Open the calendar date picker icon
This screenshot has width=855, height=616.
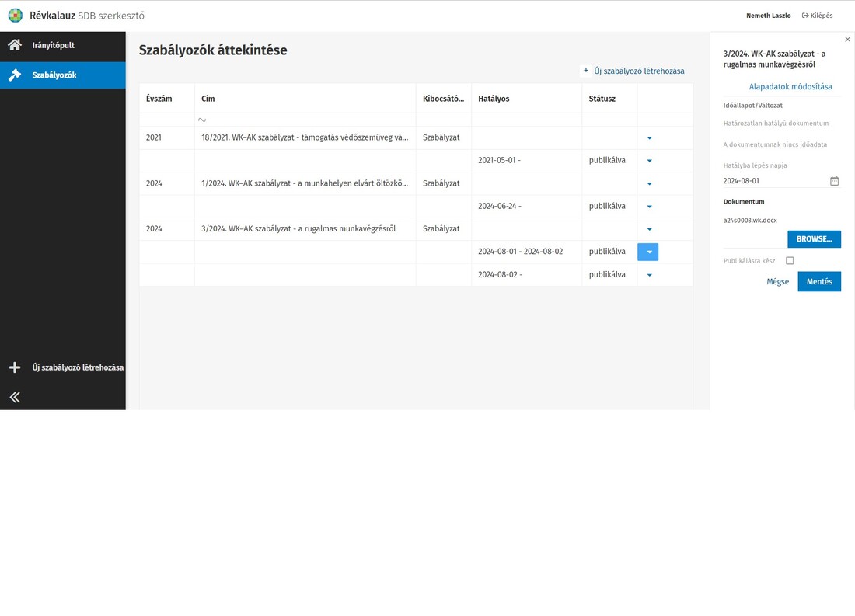click(x=834, y=181)
